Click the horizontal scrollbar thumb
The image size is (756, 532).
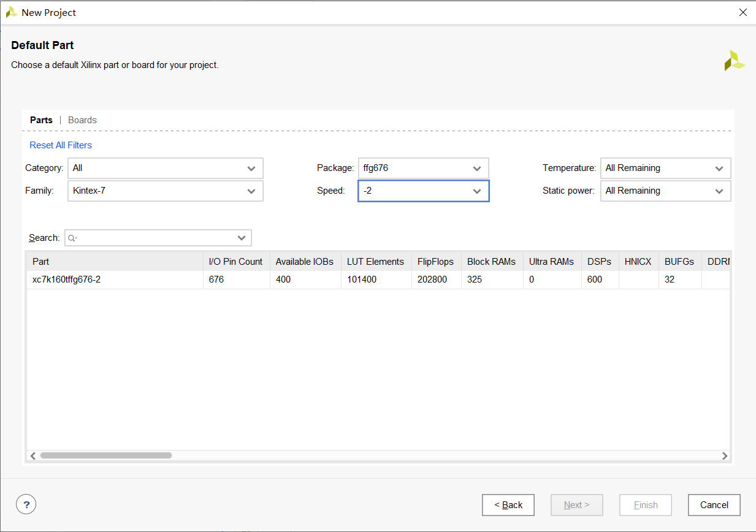click(105, 455)
